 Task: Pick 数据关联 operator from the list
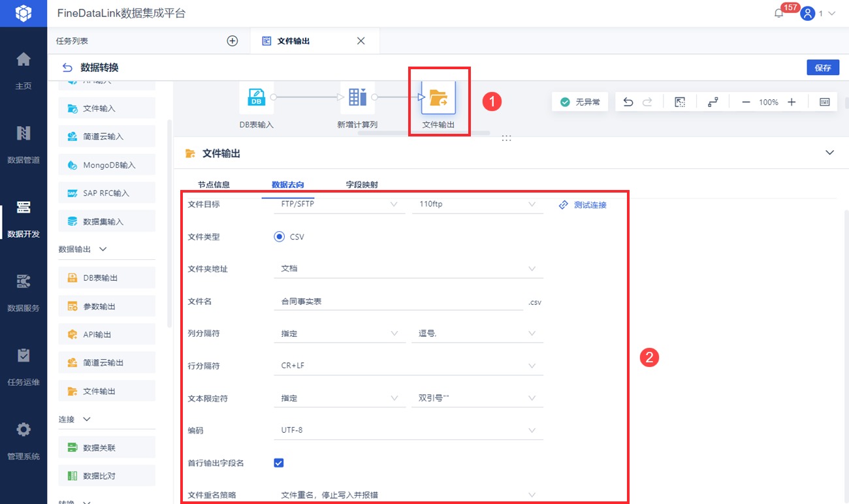pos(107,447)
